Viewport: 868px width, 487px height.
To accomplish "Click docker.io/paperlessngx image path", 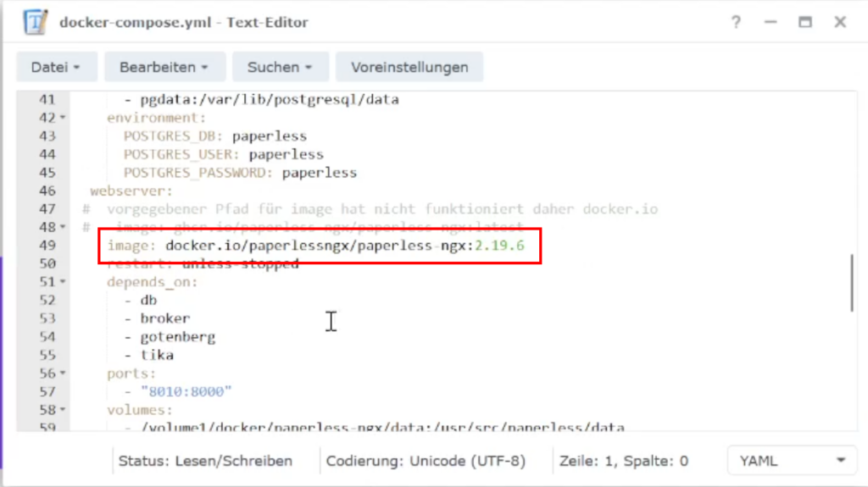I will tap(319, 245).
